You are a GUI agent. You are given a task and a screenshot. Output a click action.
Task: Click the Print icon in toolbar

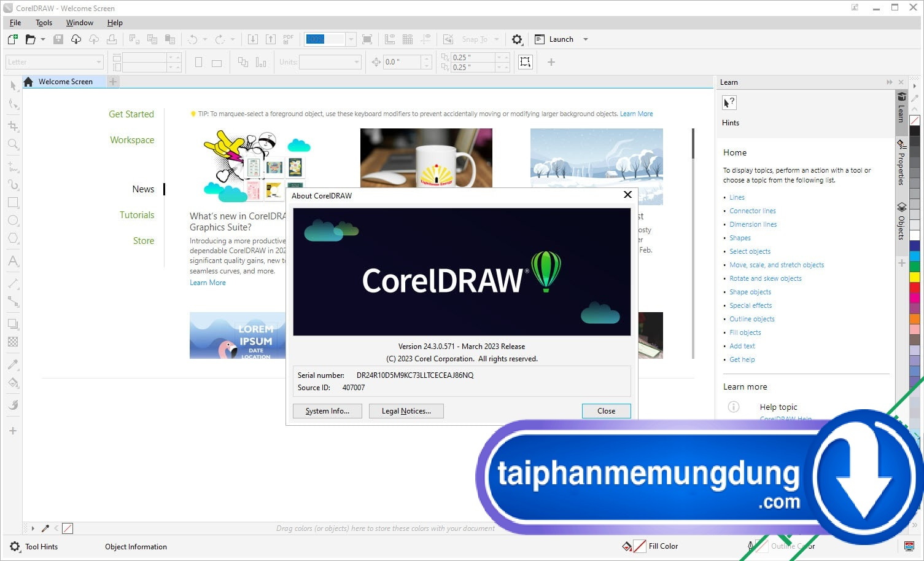point(112,39)
